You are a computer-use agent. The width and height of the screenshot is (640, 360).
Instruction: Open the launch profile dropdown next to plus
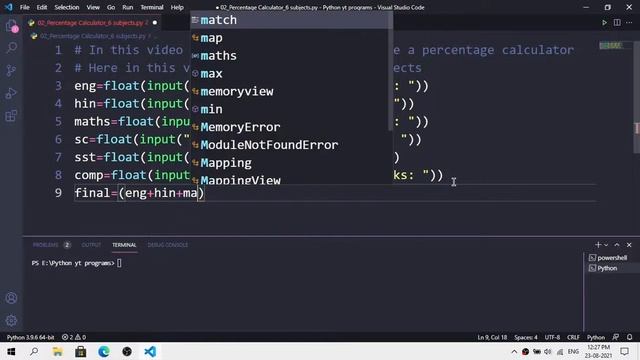click(606, 245)
